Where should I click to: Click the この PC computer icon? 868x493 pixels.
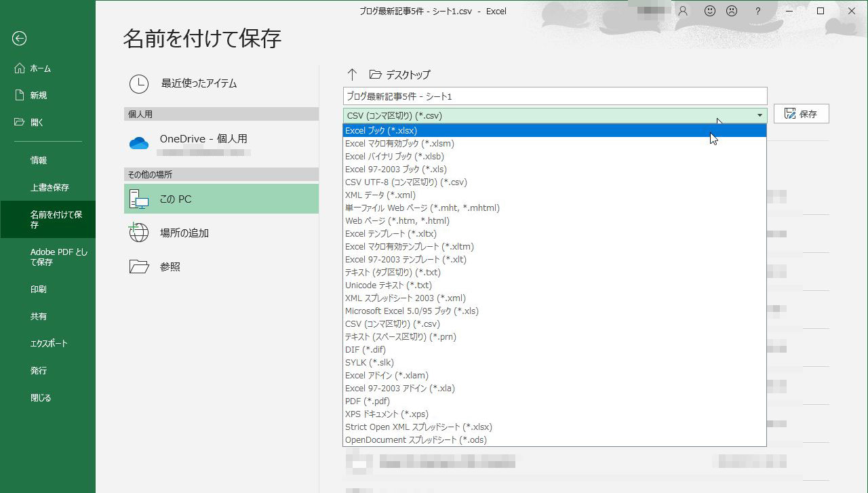click(139, 199)
